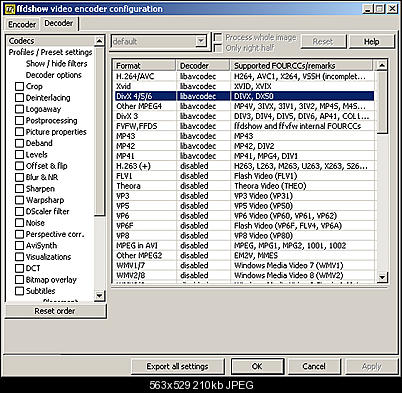Click codec table scrollbar thumb
This screenshot has width=402, height=393.
382,102
